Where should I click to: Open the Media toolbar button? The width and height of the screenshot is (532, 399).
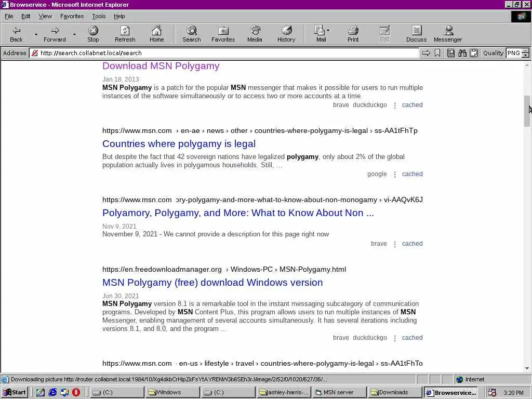255,34
